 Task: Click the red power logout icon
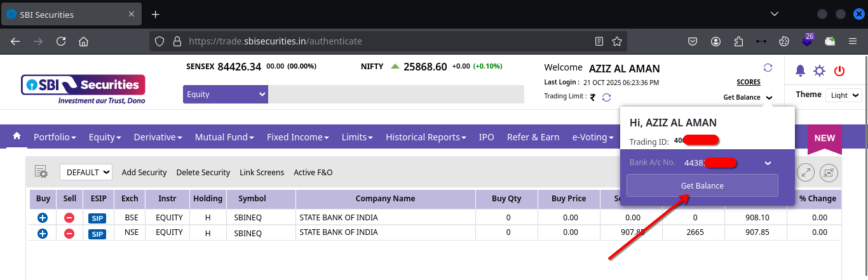point(839,71)
